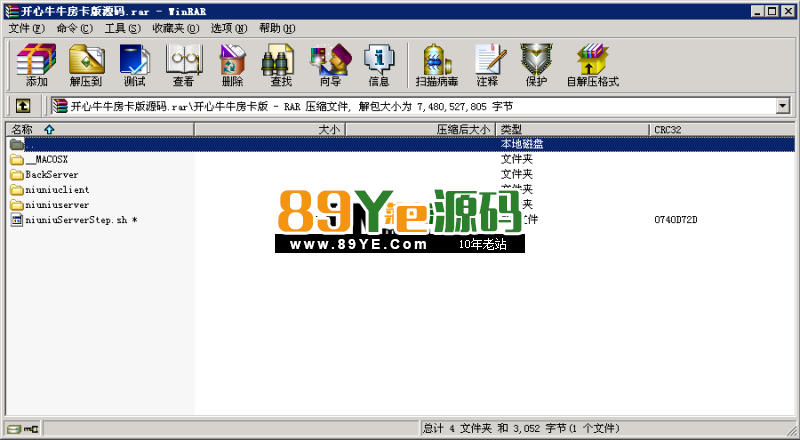The image size is (800, 440).
Task: Click the CRC value 0740D72D
Action: [x=676, y=220]
